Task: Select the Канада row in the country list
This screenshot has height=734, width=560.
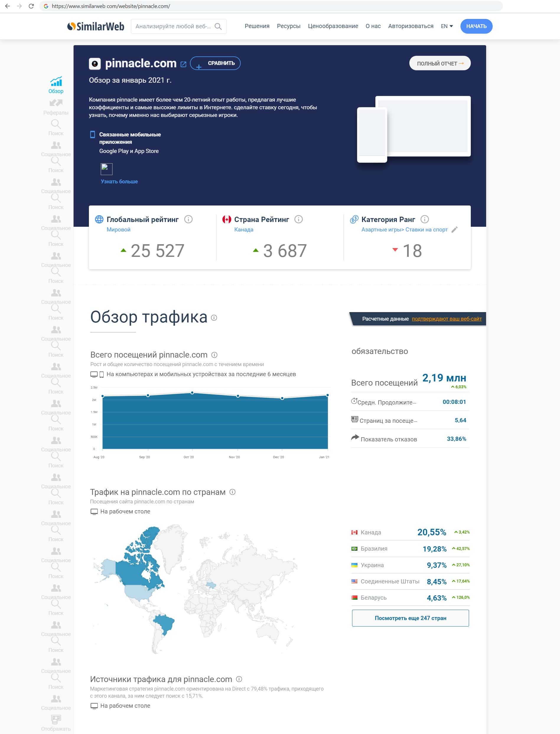Action: point(410,532)
